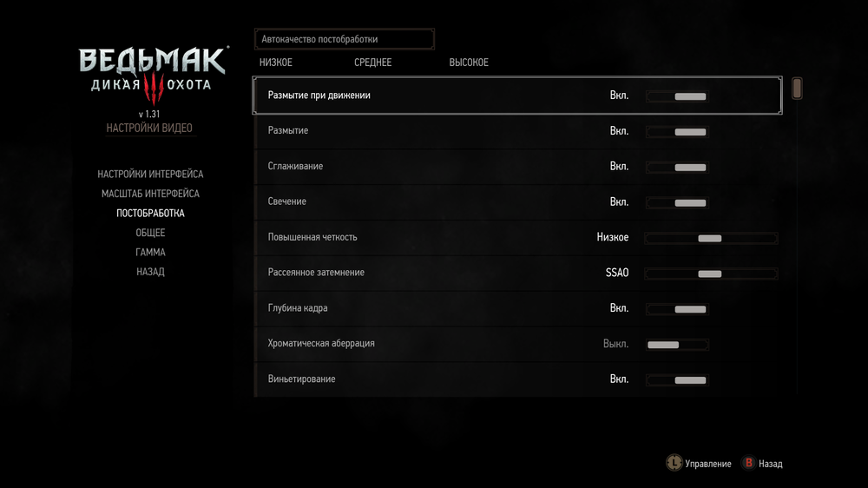
Task: Click the L stick Управление icon
Action: coord(673,464)
